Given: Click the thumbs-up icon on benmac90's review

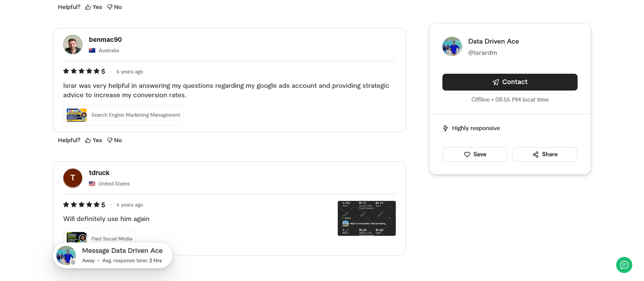Looking at the screenshot, I should tap(87, 140).
